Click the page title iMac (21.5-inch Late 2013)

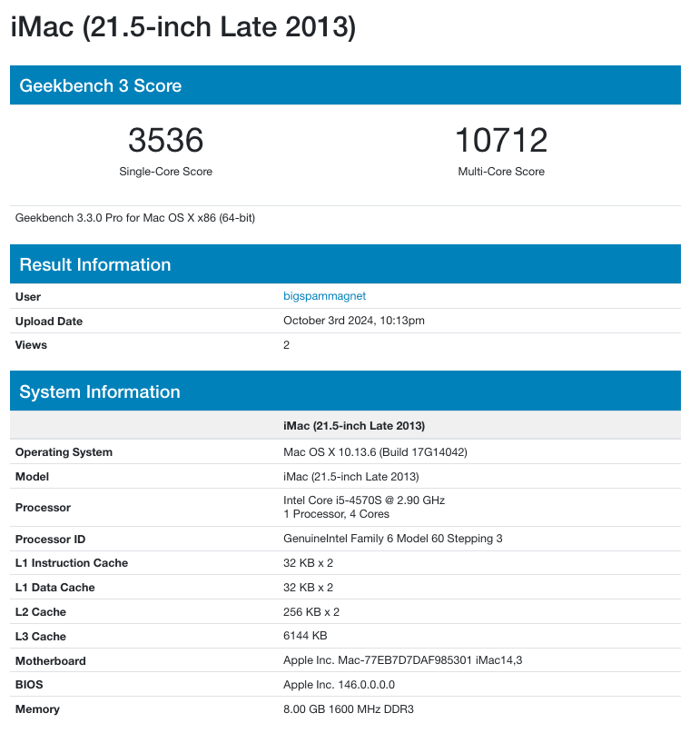tap(183, 27)
